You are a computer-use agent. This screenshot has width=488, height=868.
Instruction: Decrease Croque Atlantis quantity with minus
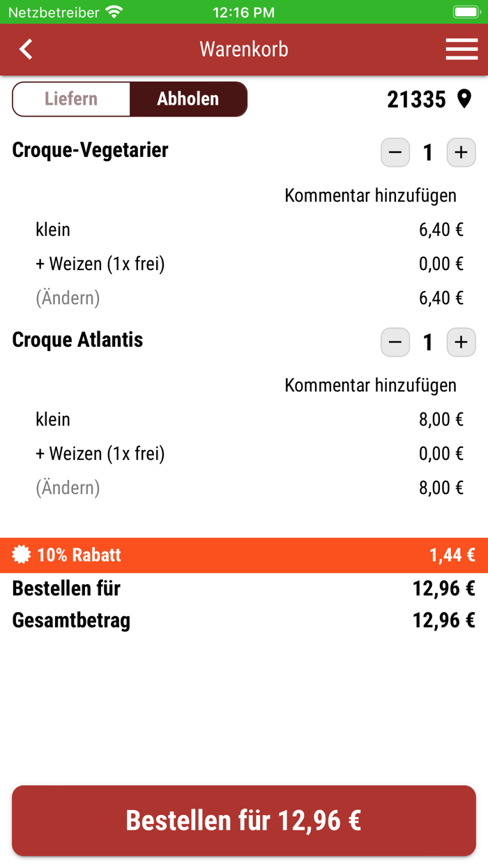395,342
